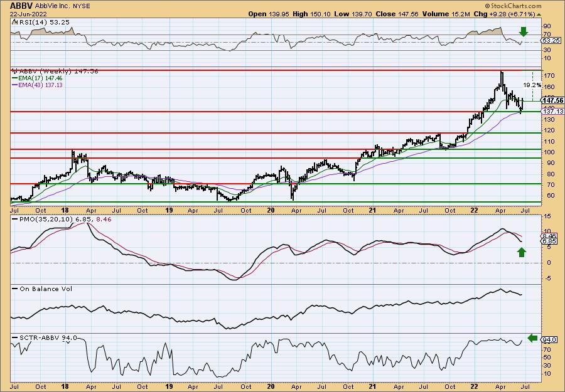
Task: Click the High 150.10 reading
Action: click(310, 14)
